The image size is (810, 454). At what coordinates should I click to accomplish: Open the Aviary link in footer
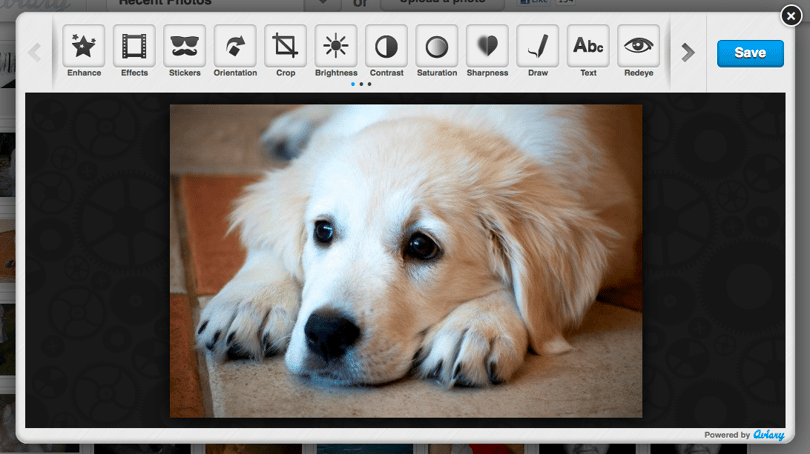(769, 435)
